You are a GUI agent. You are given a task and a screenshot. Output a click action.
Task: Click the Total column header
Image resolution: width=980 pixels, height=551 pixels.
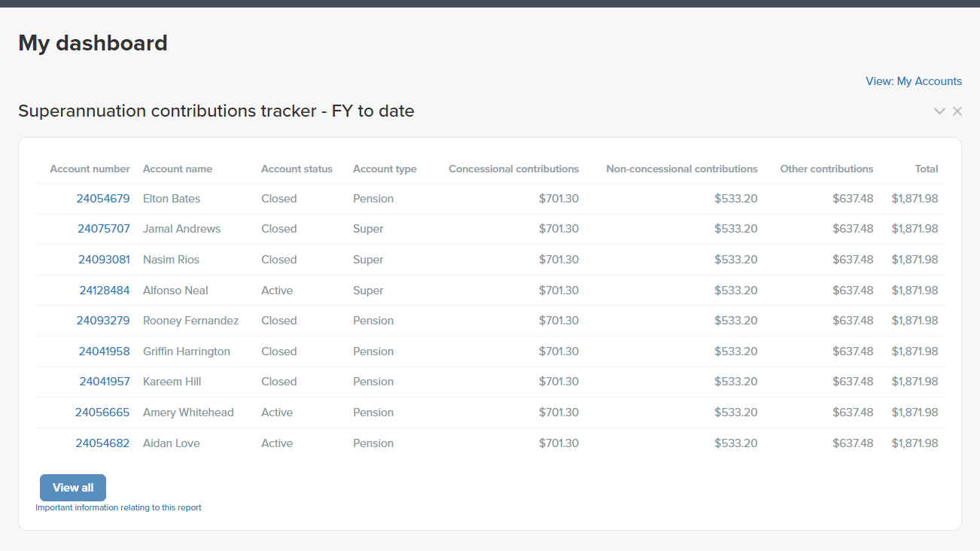pos(927,169)
